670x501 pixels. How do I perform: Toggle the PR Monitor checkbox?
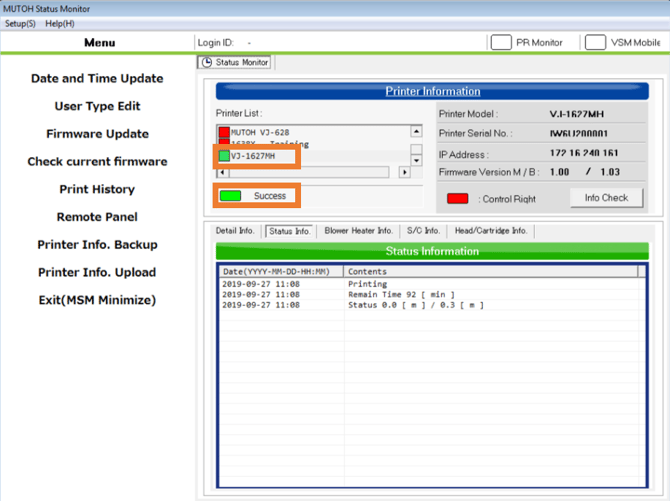(501, 42)
